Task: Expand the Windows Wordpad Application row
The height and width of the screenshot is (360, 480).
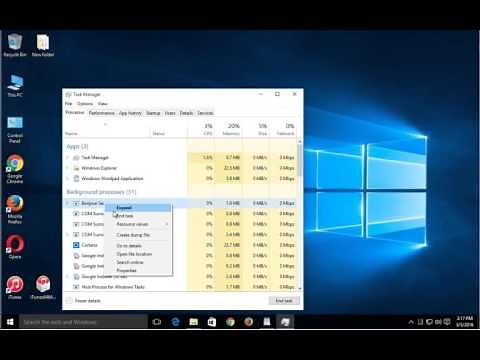Action: tap(68, 179)
